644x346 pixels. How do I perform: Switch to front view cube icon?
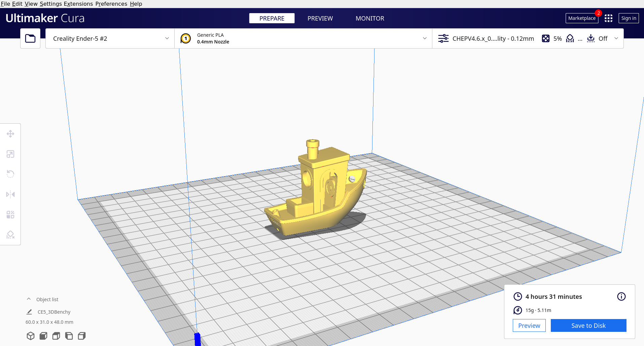point(43,336)
